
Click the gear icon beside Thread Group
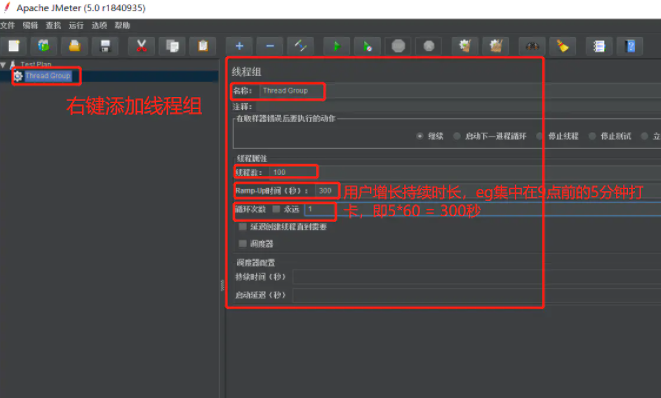point(18,76)
